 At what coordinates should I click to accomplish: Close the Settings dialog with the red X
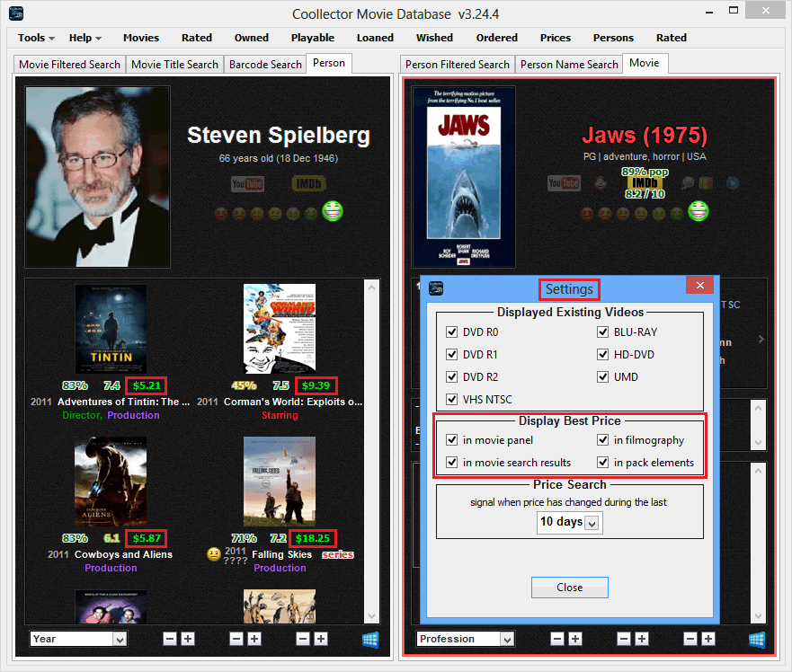(700, 286)
